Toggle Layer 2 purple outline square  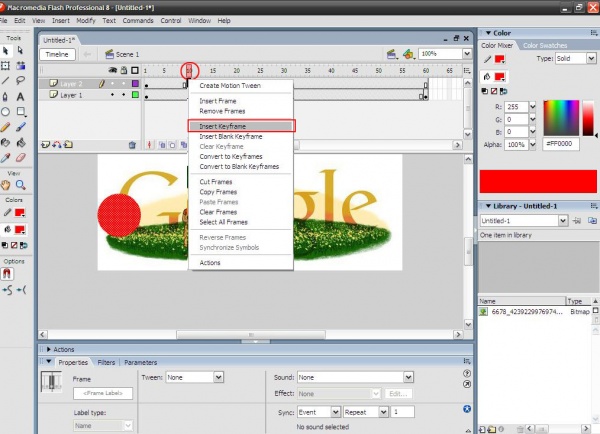coord(135,83)
